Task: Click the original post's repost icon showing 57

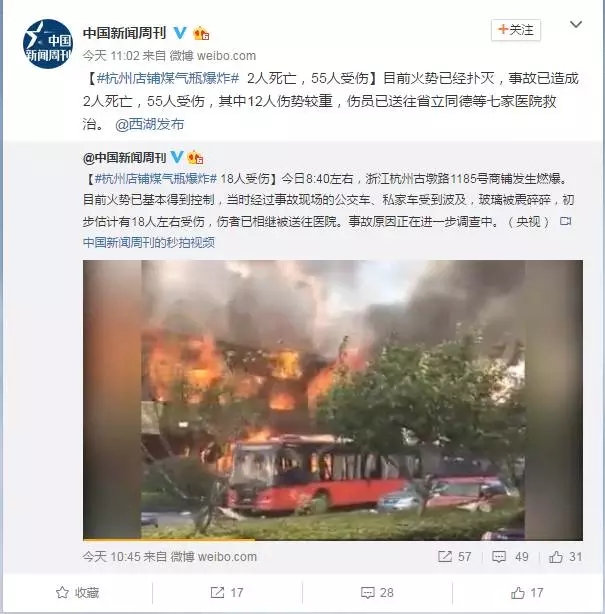Action: point(454,556)
